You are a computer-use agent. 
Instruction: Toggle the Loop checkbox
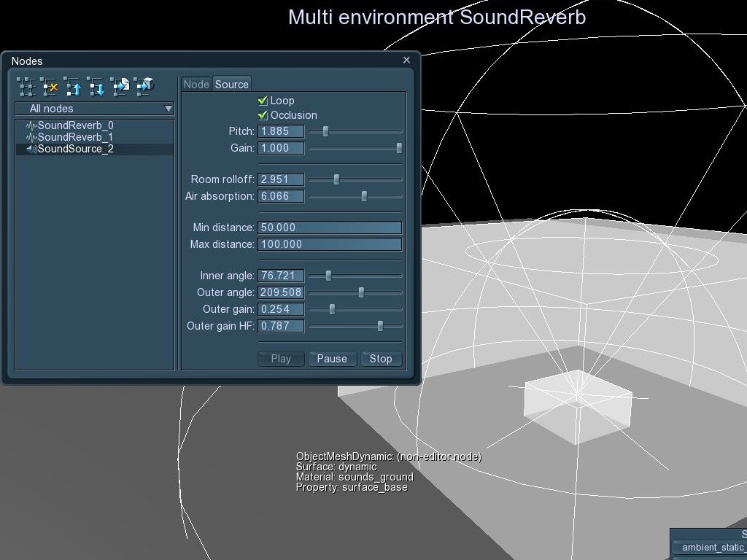click(x=263, y=101)
